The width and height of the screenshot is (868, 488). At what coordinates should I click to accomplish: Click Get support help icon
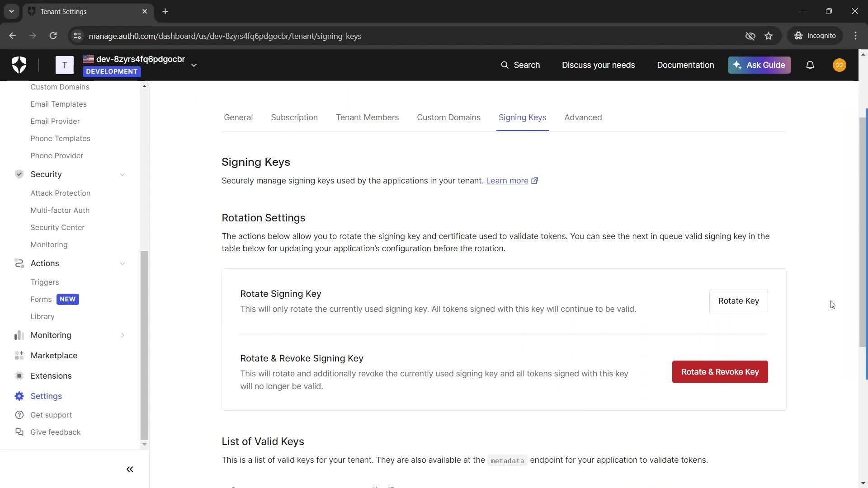(19, 415)
